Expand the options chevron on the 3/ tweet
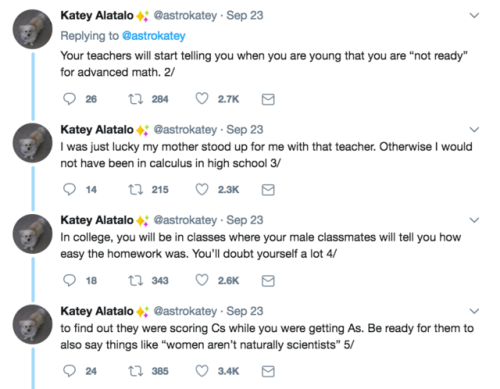This screenshot has width=500, height=389. click(x=474, y=129)
